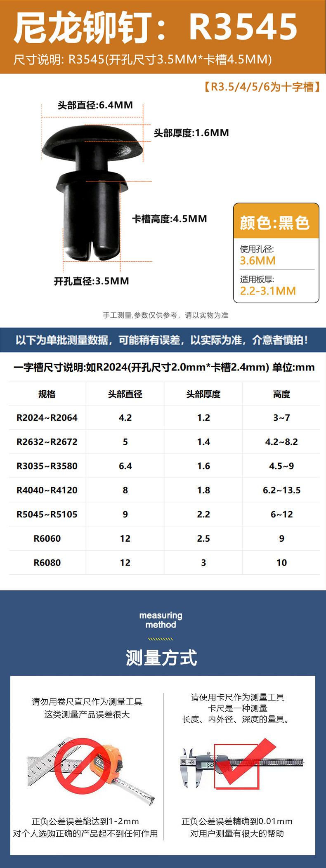326x868 pixels.
Task: Click the "R2024~R2064" spec cell
Action: point(47,417)
